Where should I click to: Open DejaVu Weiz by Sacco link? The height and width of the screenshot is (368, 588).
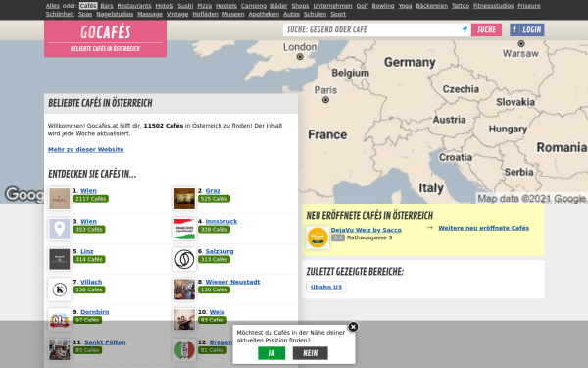tap(366, 230)
